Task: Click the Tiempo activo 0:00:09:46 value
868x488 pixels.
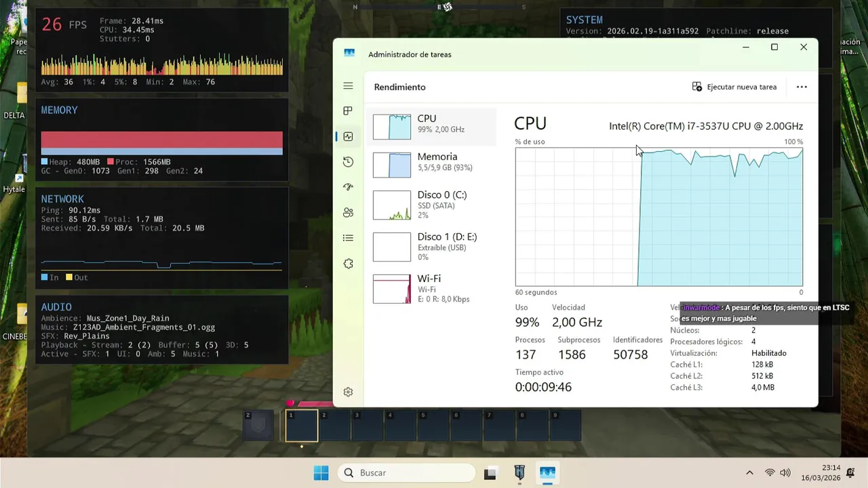Action: click(543, 387)
